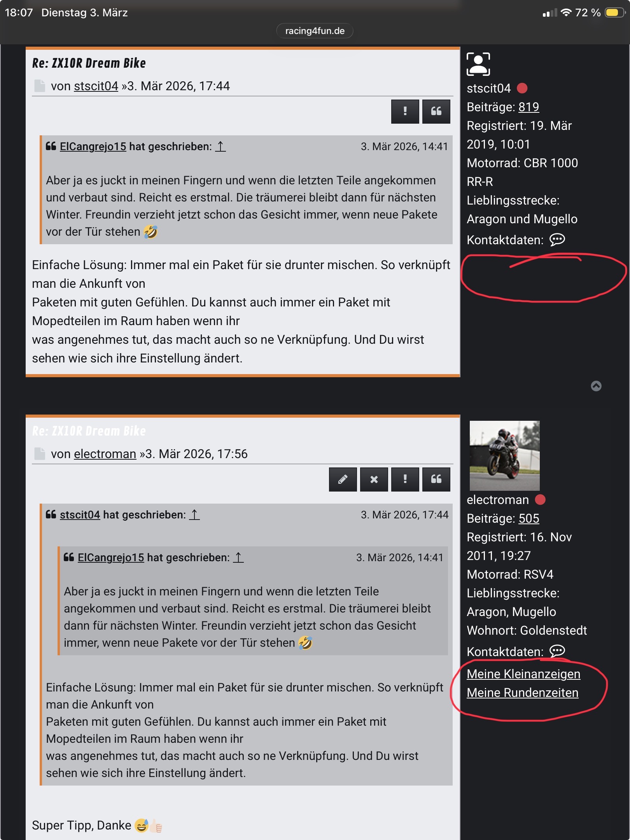View electroman's 505 posts
This screenshot has width=630, height=840.
coord(528,518)
